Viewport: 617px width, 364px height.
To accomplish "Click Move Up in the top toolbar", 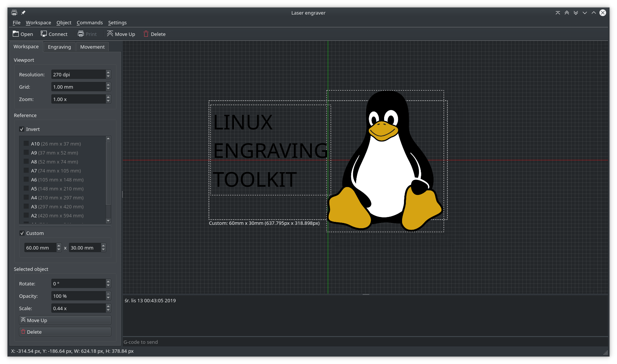I will [x=121, y=34].
